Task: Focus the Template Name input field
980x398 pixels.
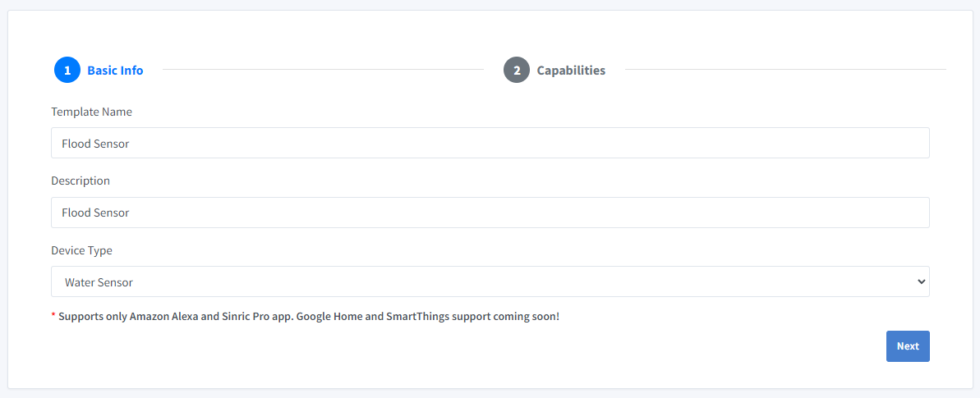Action: coord(490,143)
